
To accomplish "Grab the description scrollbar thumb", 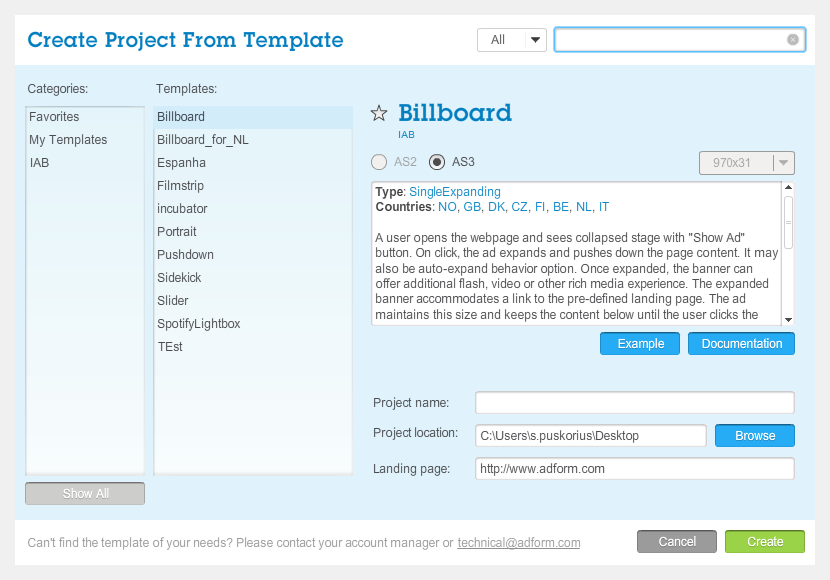I will coord(788,222).
